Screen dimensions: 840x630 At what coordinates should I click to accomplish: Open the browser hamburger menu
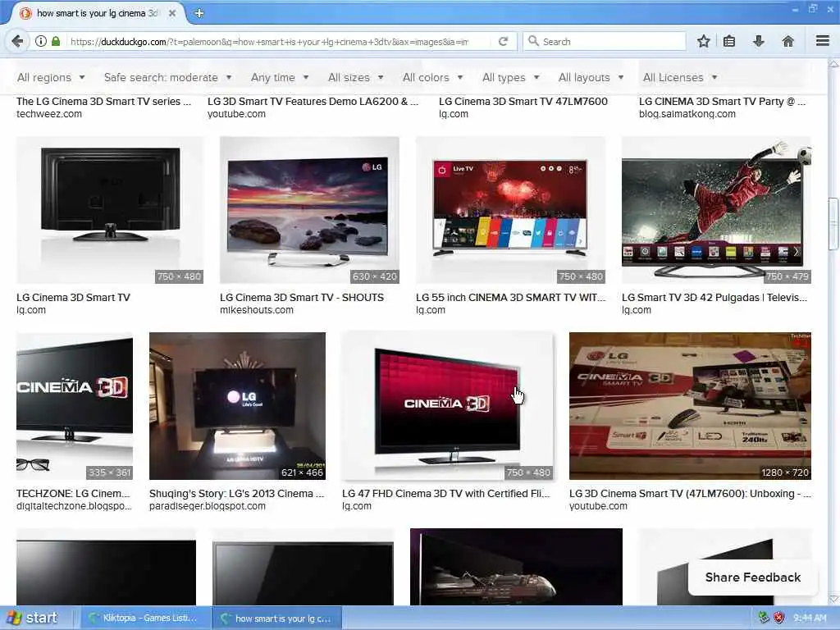click(823, 41)
